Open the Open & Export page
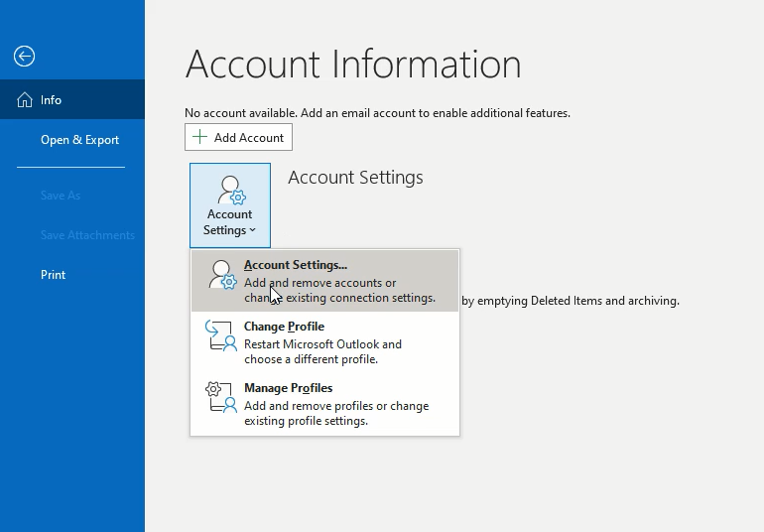The height and width of the screenshot is (532, 764). [x=79, y=140]
